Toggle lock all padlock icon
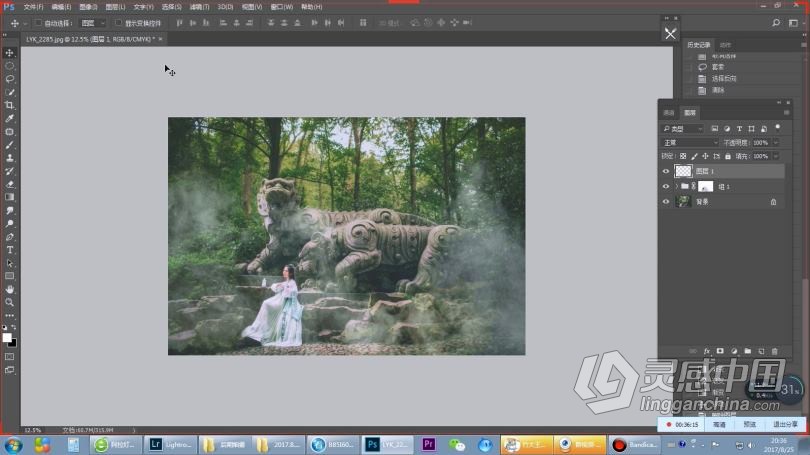This screenshot has height=455, width=810. point(728,156)
